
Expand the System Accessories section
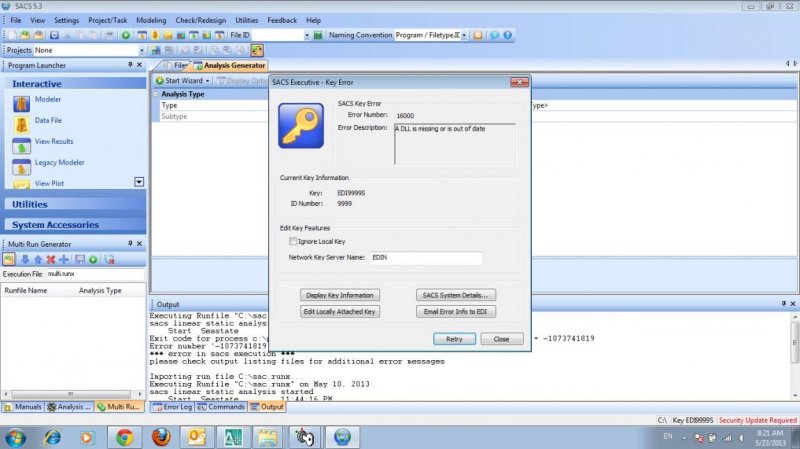coord(76,224)
